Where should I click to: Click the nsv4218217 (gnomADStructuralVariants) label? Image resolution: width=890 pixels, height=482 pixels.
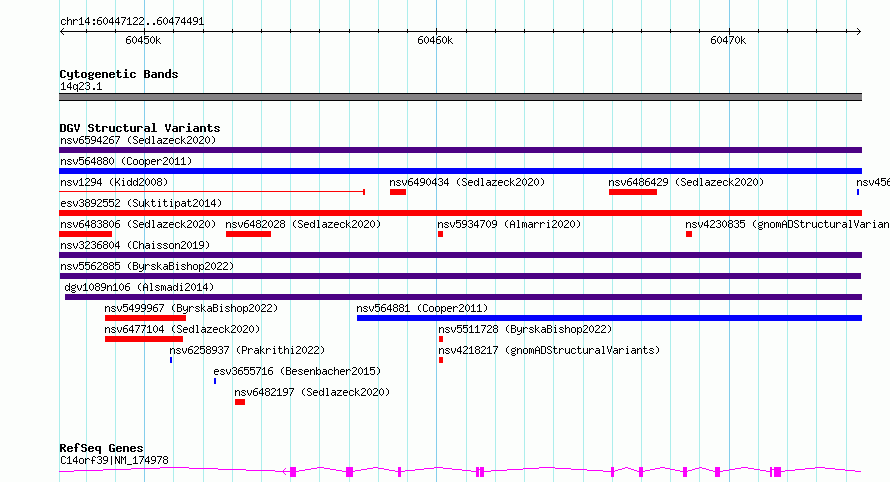click(549, 350)
